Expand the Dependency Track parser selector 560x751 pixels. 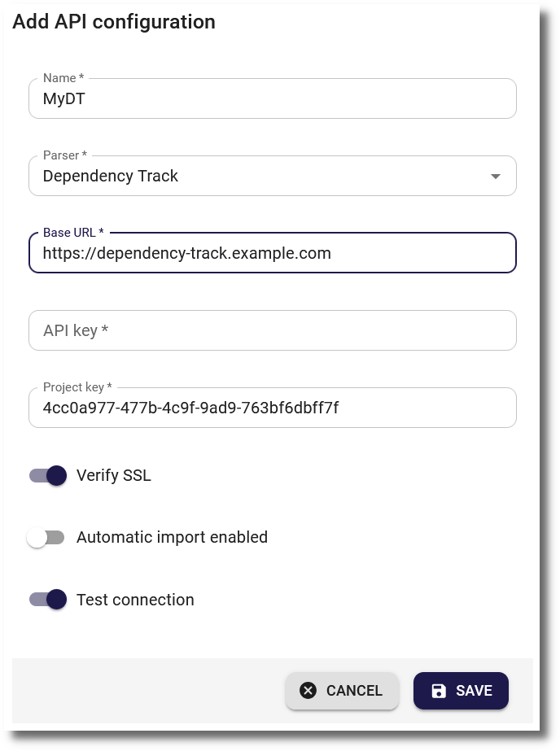[273, 176]
